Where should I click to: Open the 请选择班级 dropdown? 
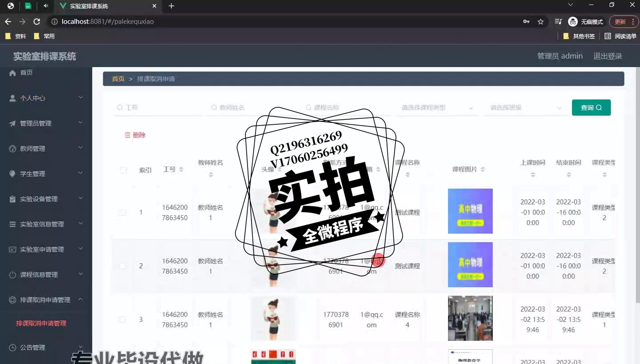pos(525,107)
